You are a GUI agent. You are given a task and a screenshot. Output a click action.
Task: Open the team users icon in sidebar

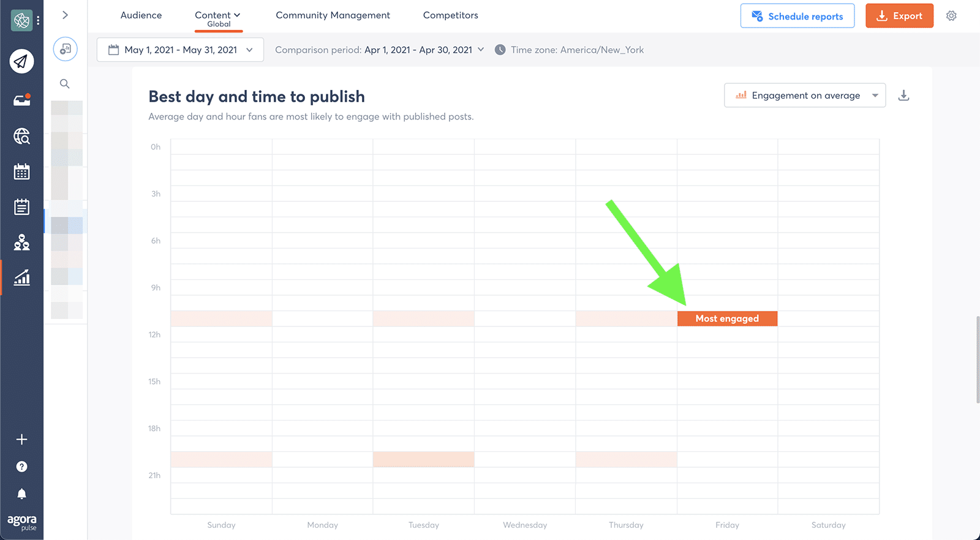(x=22, y=242)
